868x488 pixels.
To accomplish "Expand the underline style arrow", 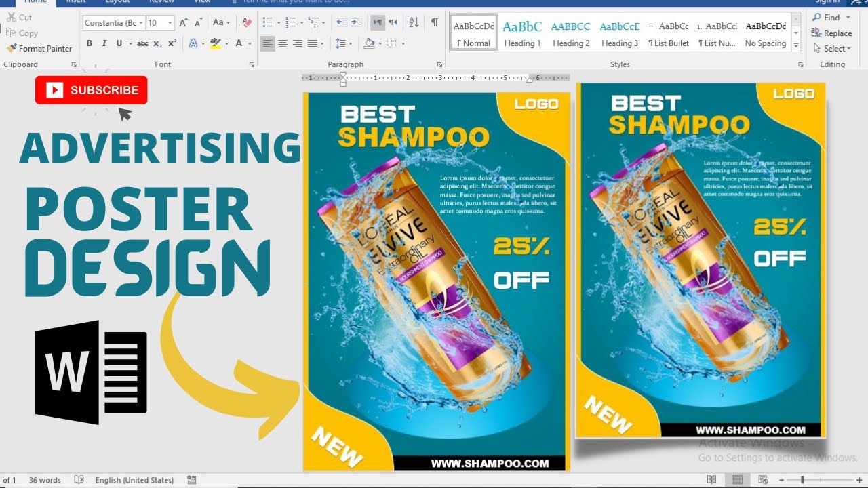I will (x=130, y=43).
